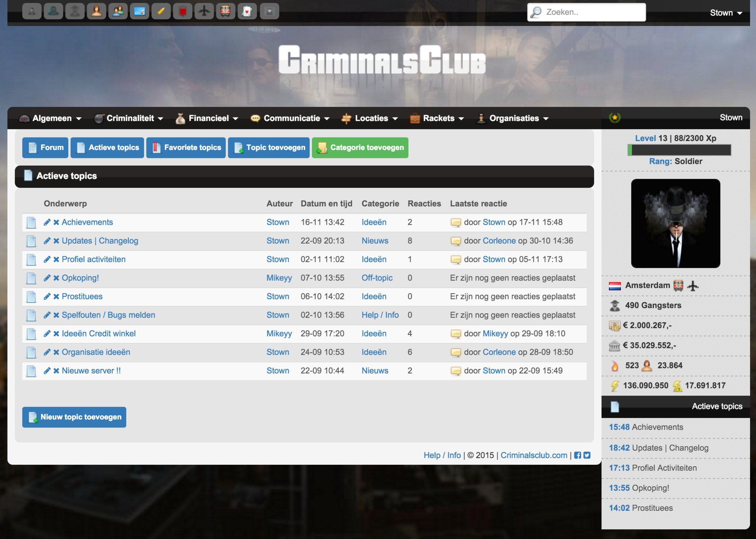Expand the Criminaliteit dropdown menu

tap(131, 117)
